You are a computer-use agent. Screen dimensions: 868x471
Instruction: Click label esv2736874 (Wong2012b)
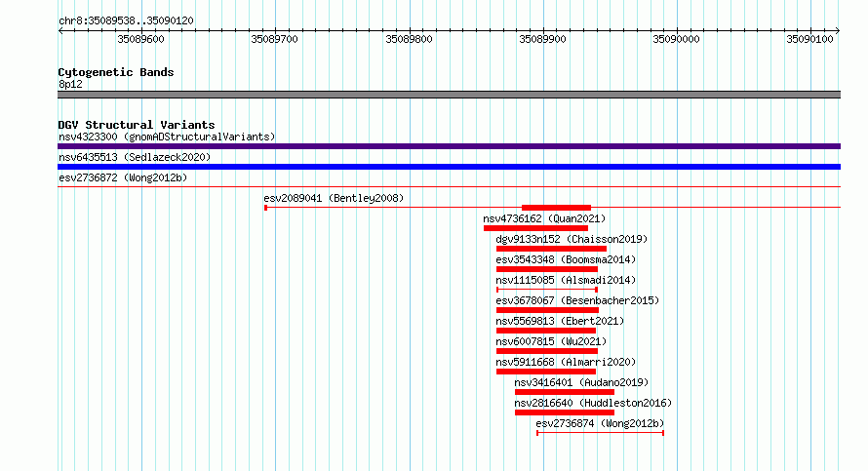click(600, 423)
